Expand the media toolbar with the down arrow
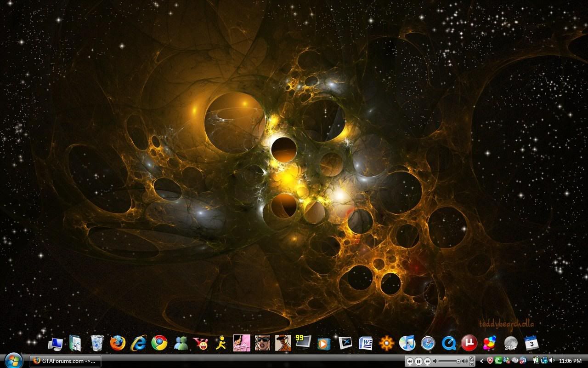The width and height of the screenshot is (588, 368). [x=472, y=364]
